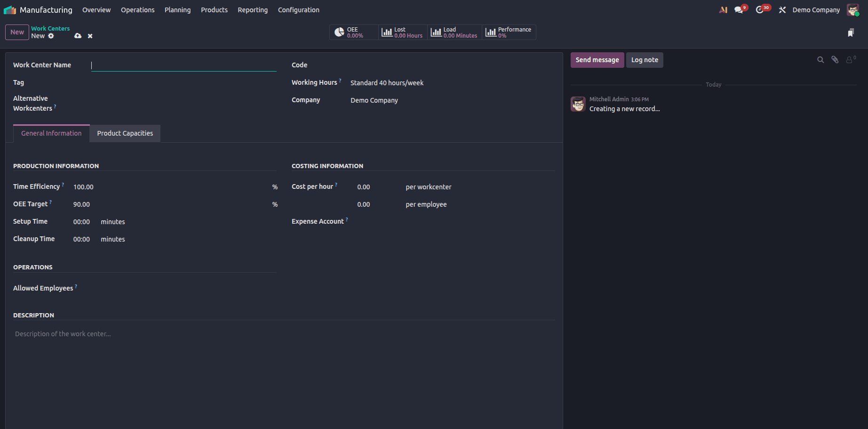Screen dimensions: 868x429
Task: Toggle the bookmark icon at top right
Action: [851, 32]
